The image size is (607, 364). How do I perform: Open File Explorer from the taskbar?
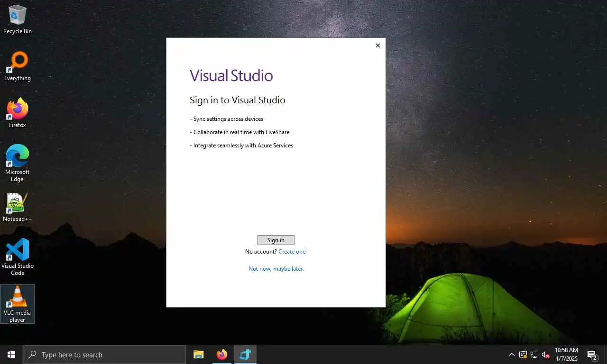point(199,355)
